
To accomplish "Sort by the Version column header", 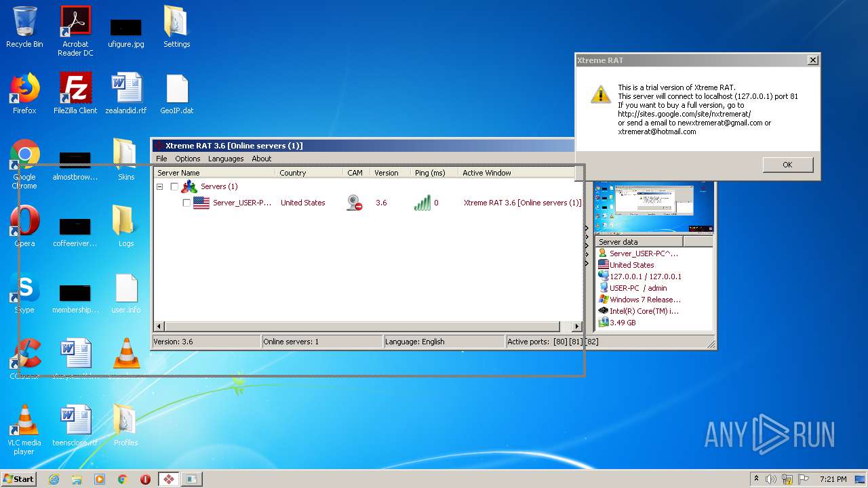I will tap(391, 173).
